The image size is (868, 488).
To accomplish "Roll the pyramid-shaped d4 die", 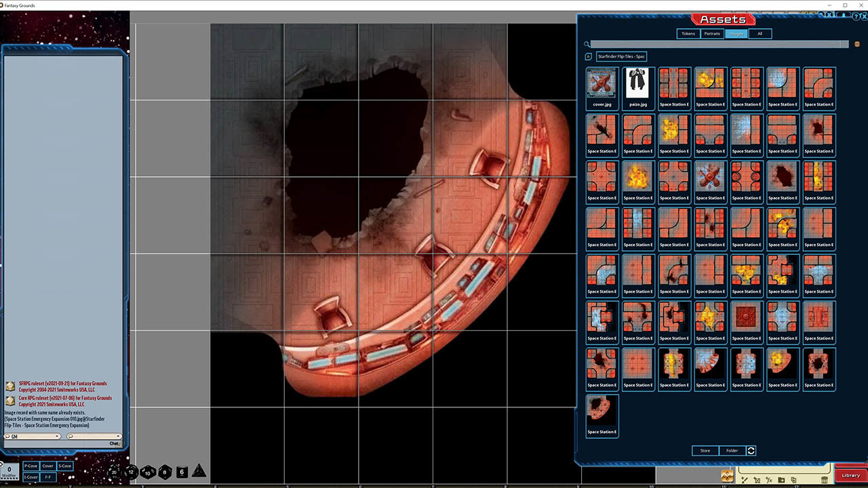I will pyautogui.click(x=199, y=471).
